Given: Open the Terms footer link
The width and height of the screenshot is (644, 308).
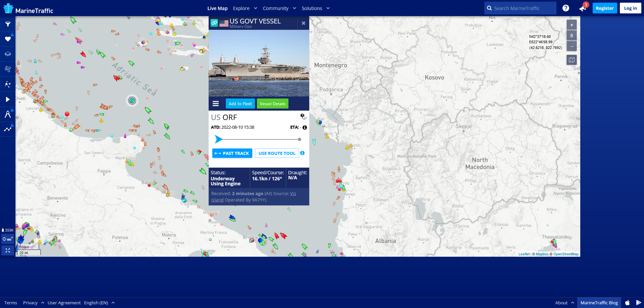Looking at the screenshot, I should [11, 303].
